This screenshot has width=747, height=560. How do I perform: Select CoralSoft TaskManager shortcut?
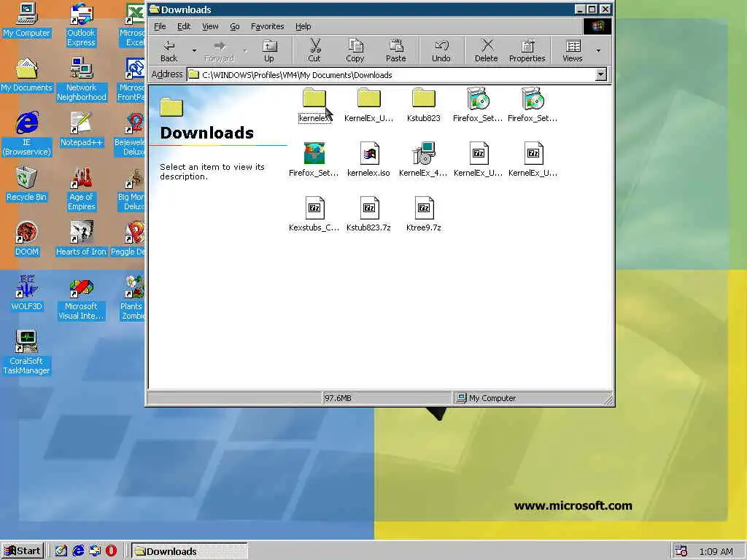pos(27,353)
